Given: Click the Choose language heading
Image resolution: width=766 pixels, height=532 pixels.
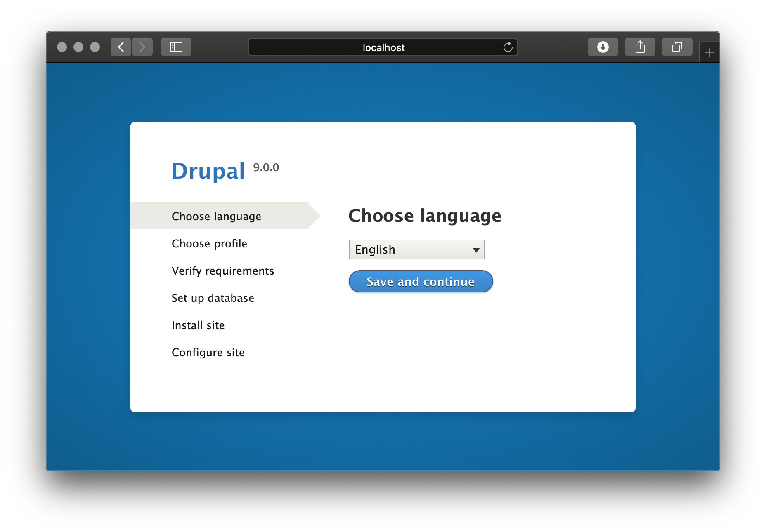Looking at the screenshot, I should click(x=425, y=216).
